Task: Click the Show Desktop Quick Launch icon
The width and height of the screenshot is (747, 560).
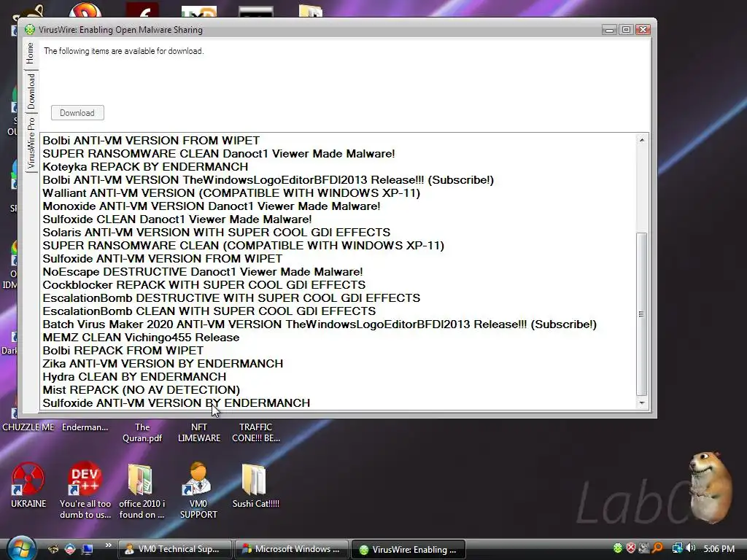Action: [88, 549]
